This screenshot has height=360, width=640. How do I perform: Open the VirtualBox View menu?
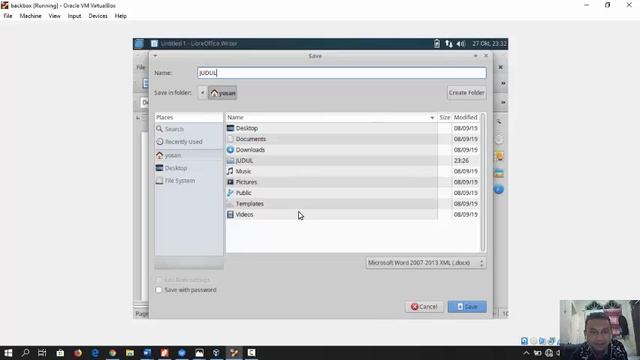point(54,16)
